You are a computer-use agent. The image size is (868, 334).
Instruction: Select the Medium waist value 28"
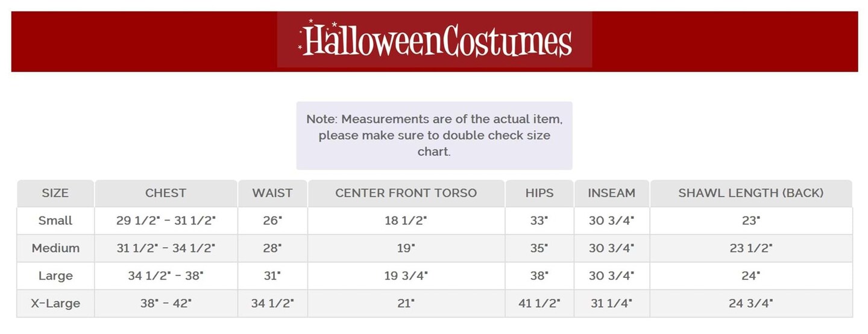pos(272,248)
